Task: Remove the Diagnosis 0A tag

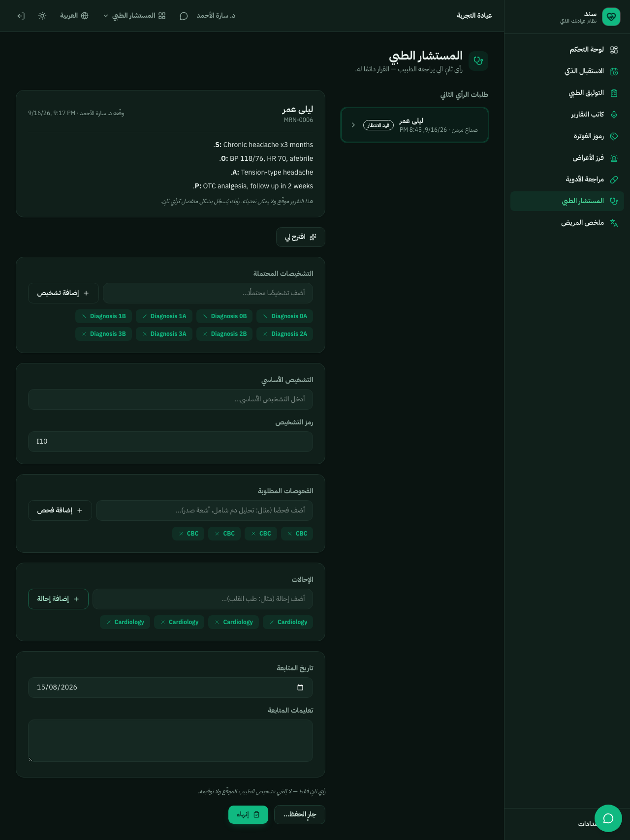Action: (265, 316)
